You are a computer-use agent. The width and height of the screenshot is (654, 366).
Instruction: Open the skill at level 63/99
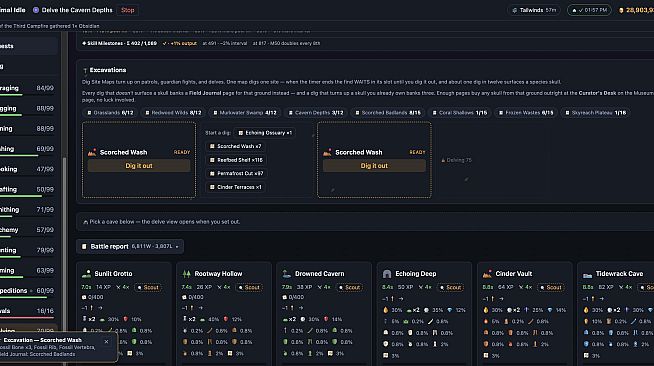point(27,271)
